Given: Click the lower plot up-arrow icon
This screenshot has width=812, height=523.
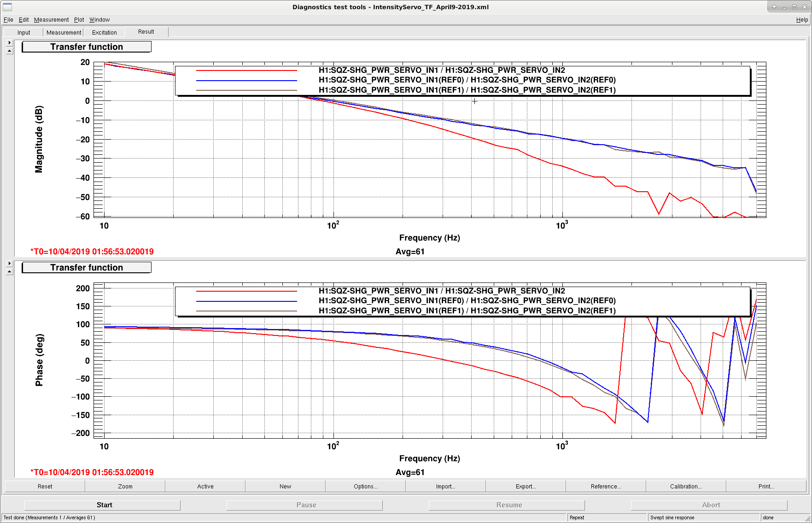Looking at the screenshot, I should [9, 271].
